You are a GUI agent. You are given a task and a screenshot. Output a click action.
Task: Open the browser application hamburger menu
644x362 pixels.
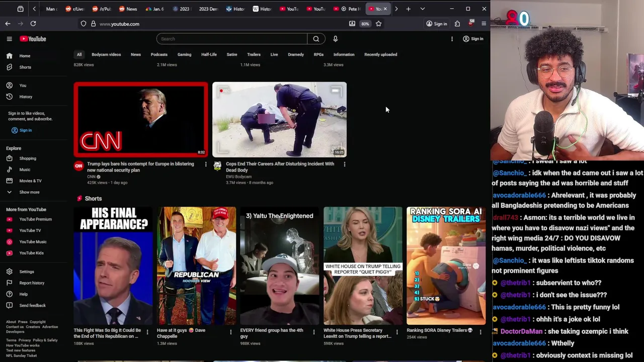484,24
